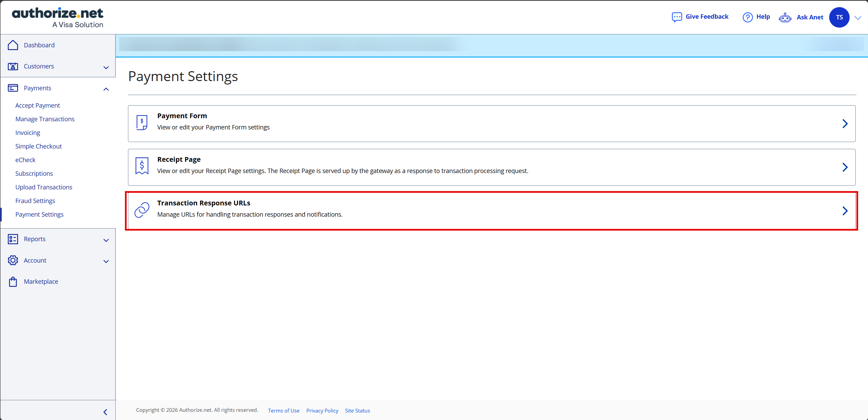Collapse the sidebar with the left arrow
This screenshot has height=420, width=868.
click(106, 412)
